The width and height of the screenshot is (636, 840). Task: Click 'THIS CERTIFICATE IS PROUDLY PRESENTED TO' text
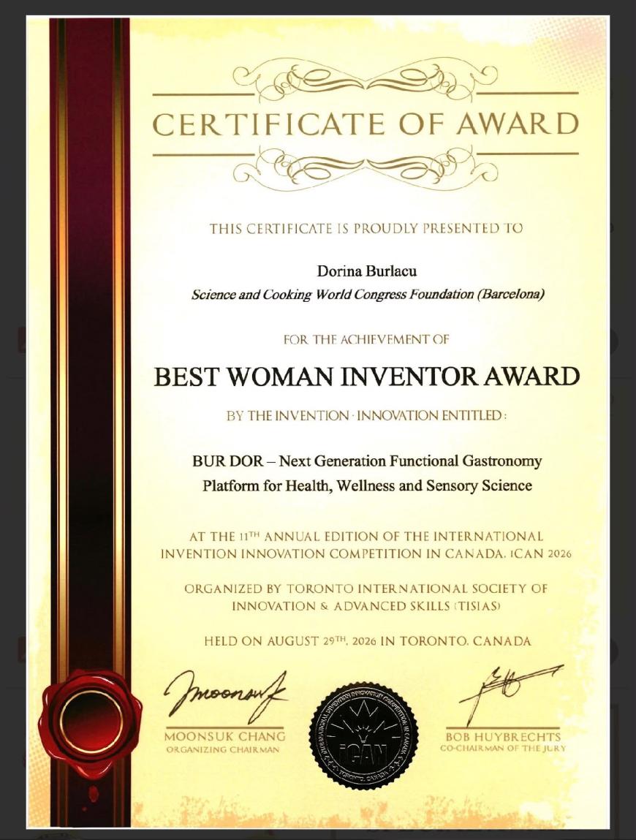point(366,229)
